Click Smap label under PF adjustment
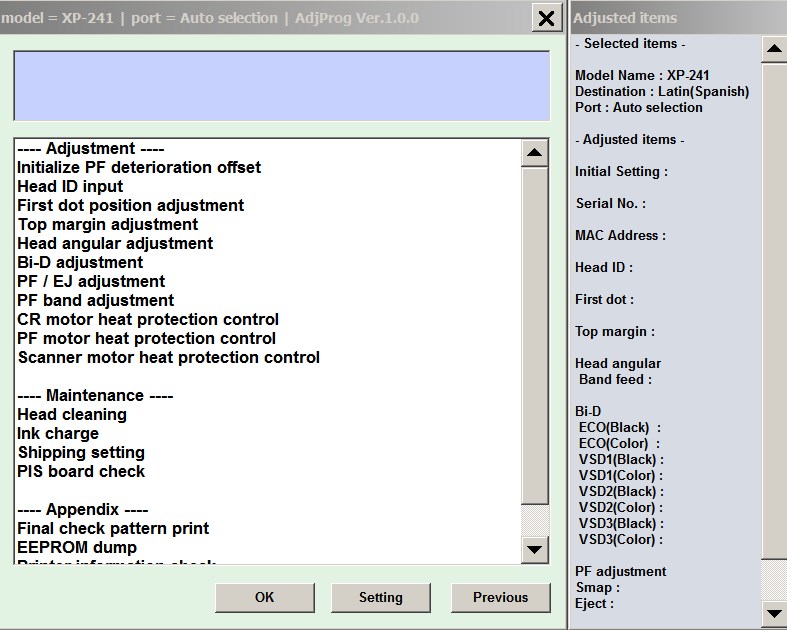This screenshot has height=630, width=787. pyautogui.click(x=598, y=588)
